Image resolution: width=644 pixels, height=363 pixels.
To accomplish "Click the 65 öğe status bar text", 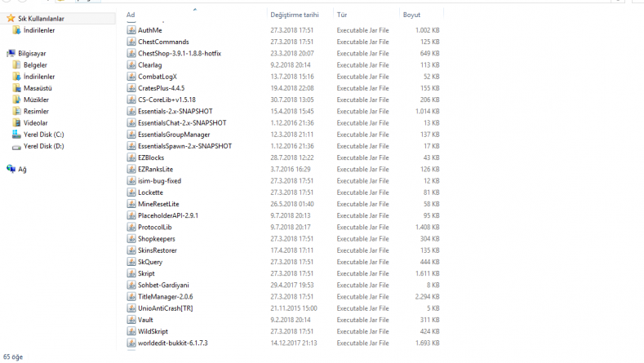I will point(13,356).
